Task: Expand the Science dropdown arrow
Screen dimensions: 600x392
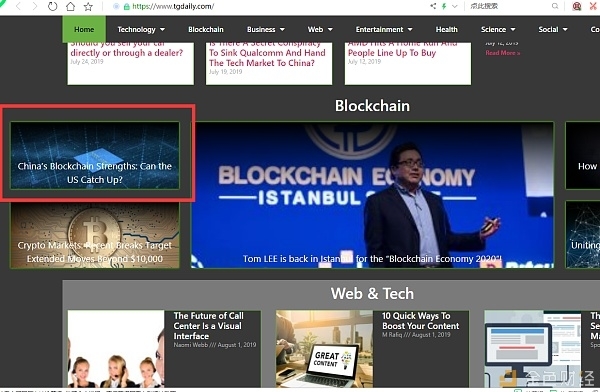Action: (x=513, y=29)
